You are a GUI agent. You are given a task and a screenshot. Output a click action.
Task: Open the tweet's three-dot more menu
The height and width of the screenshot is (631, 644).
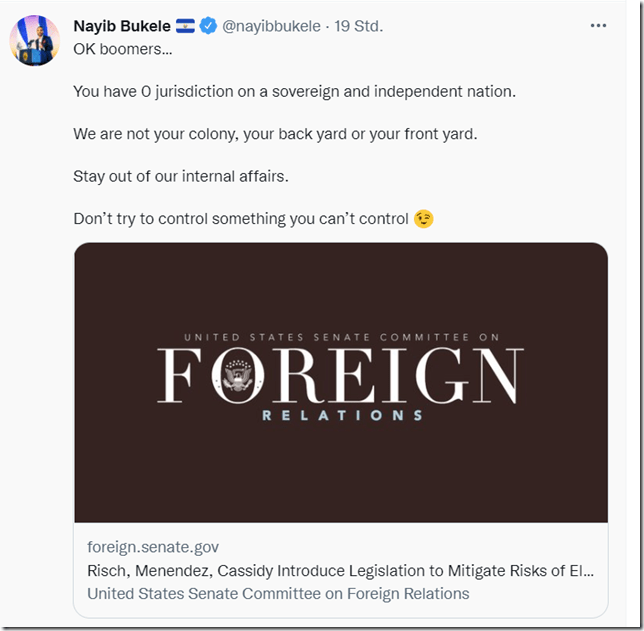pyautogui.click(x=598, y=26)
